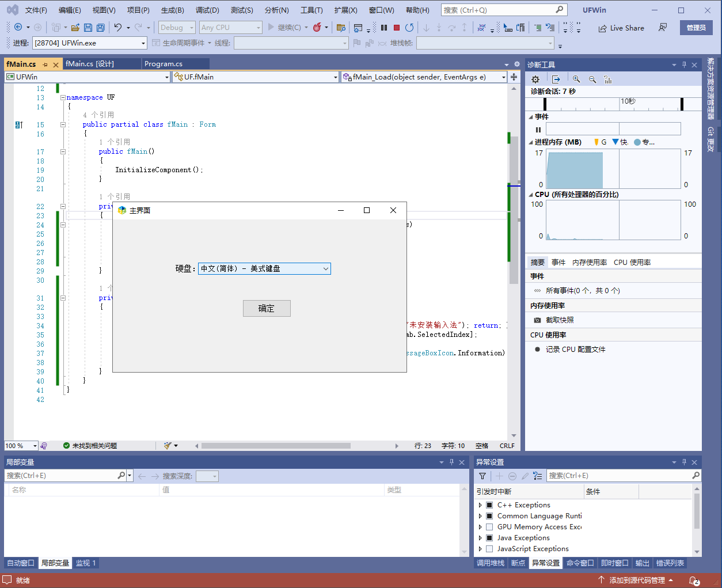Viewport: 722px width, 588px height.
Task: Open the 调试(D) menu
Action: (x=207, y=10)
